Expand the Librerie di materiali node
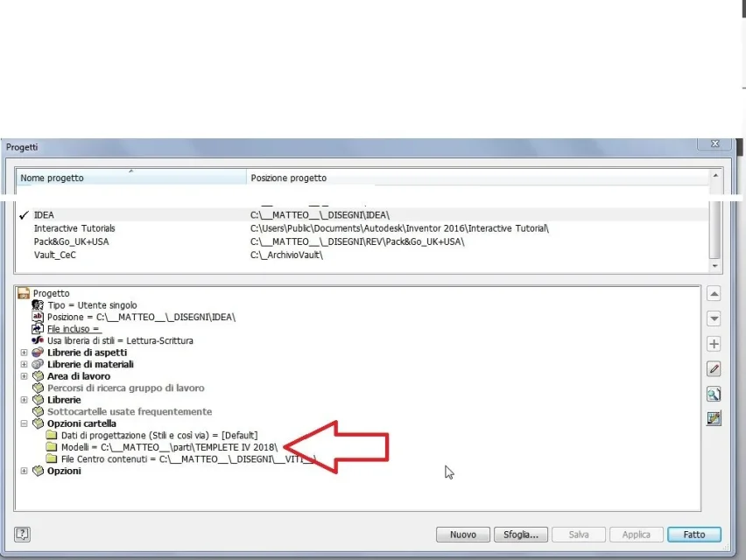Viewport: 746px width, 560px height. point(24,364)
